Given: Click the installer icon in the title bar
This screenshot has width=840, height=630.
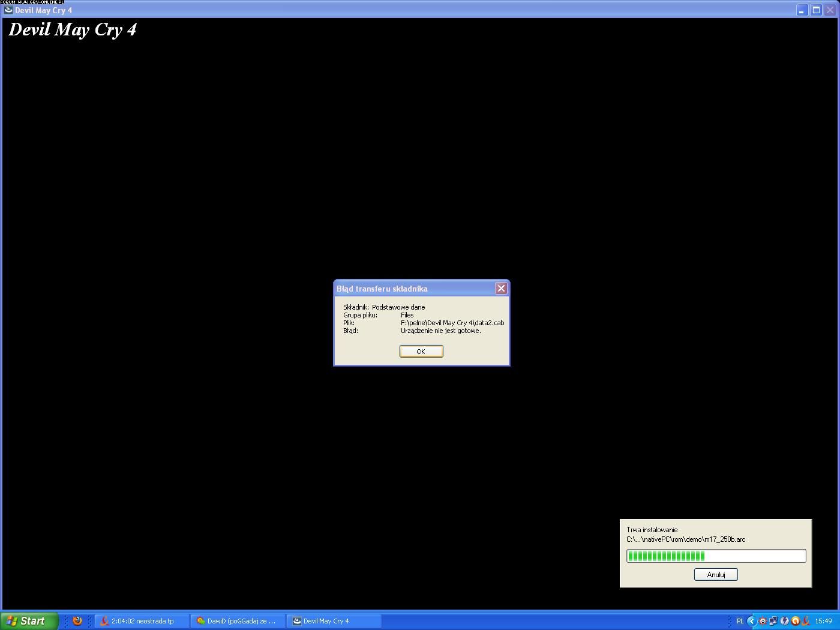Looking at the screenshot, I should coord(8,10).
